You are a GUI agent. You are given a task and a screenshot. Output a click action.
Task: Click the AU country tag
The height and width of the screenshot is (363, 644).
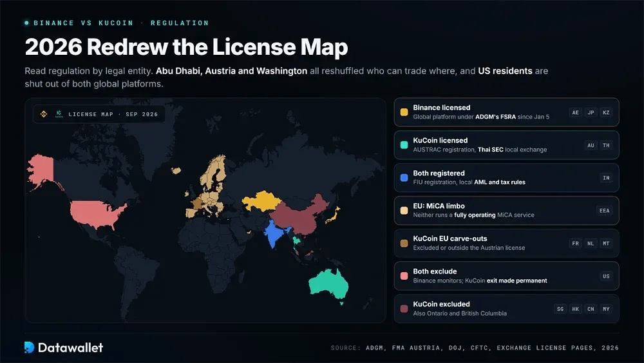pyautogui.click(x=591, y=145)
